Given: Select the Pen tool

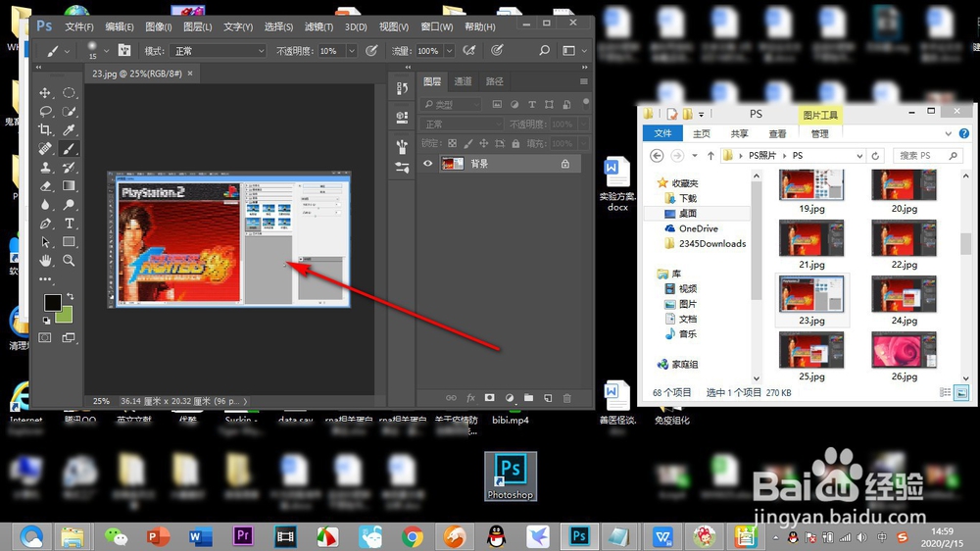Looking at the screenshot, I should click(x=45, y=224).
